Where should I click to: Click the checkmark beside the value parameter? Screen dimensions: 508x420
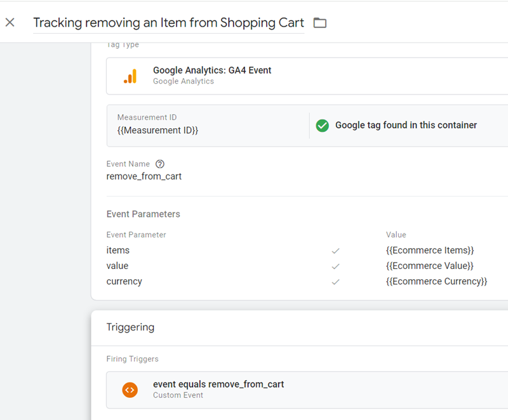coord(336,266)
